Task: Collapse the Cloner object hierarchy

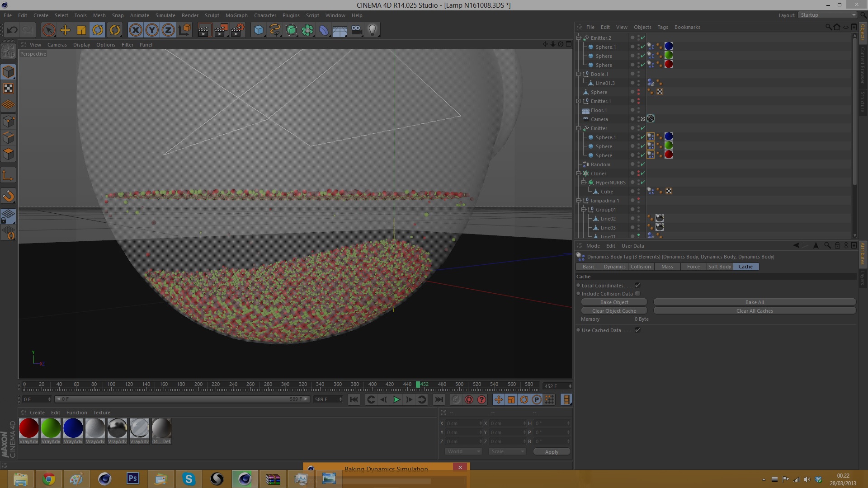Action: (579, 174)
